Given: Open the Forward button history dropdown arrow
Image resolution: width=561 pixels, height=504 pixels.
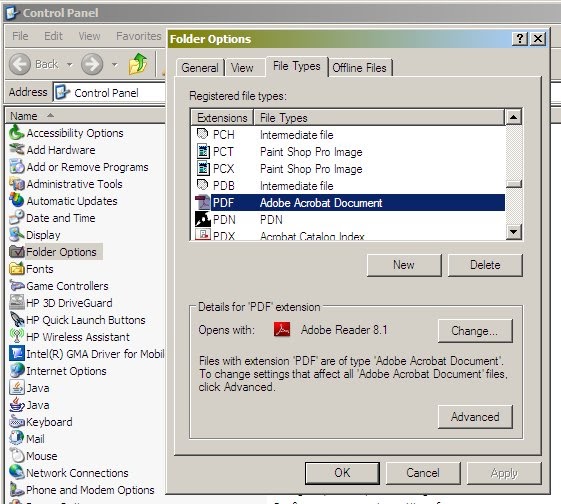Looking at the screenshot, I should click(x=114, y=65).
